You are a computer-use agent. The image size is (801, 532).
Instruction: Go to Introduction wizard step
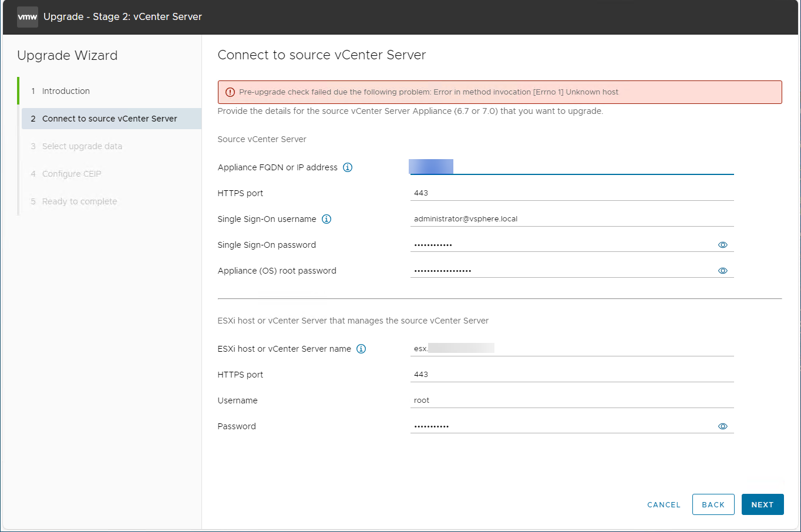tap(66, 91)
